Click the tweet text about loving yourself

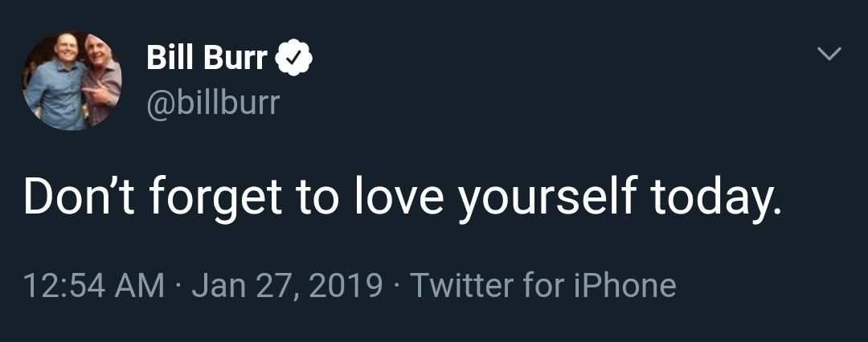tap(402, 196)
